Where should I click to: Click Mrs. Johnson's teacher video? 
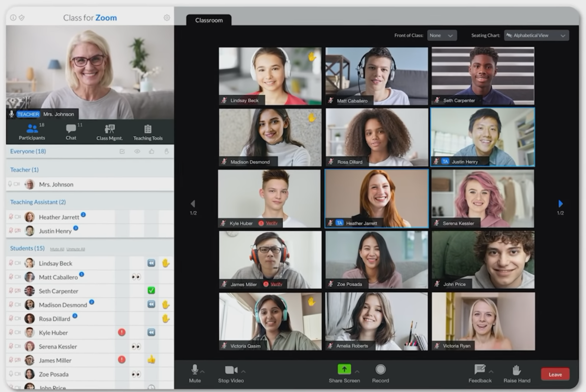[x=90, y=72]
